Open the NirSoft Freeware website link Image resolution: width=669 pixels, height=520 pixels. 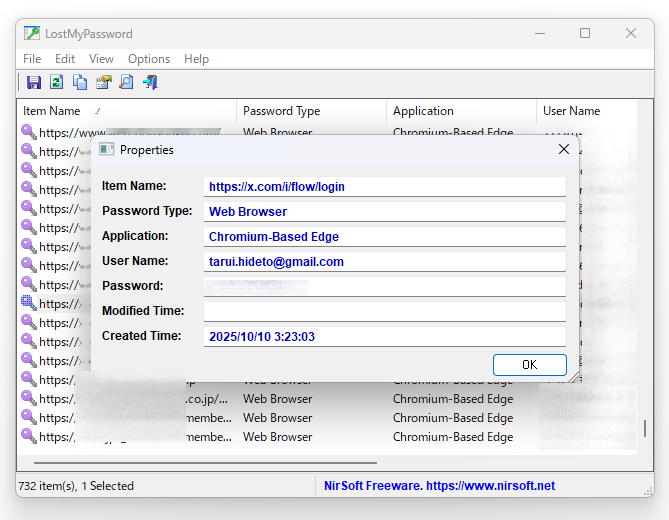pyautogui.click(x=439, y=485)
